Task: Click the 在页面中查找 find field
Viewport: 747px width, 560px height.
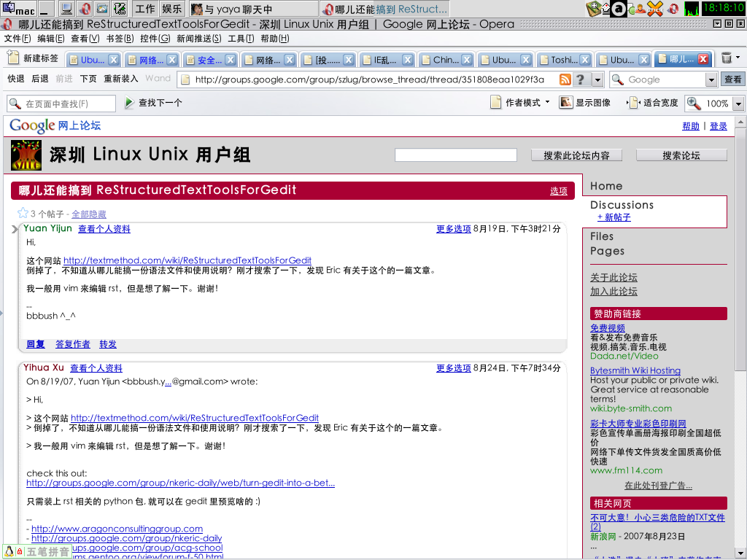Action: 61,104
